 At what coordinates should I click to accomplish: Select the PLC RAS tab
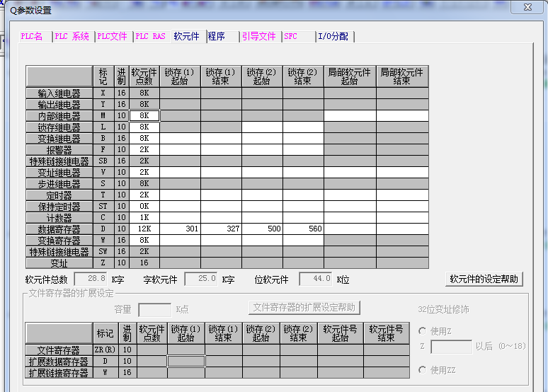(150, 36)
